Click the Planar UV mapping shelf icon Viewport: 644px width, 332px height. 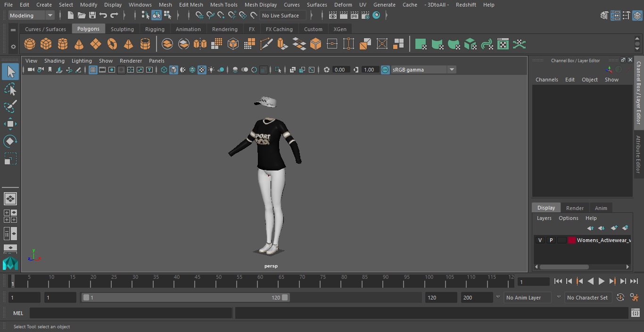pyautogui.click(x=421, y=44)
